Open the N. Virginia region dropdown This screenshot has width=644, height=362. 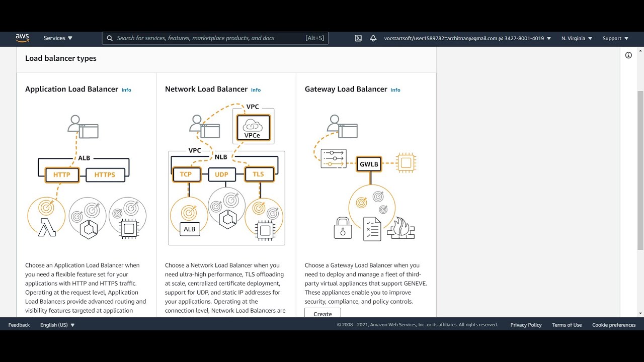[577, 38]
